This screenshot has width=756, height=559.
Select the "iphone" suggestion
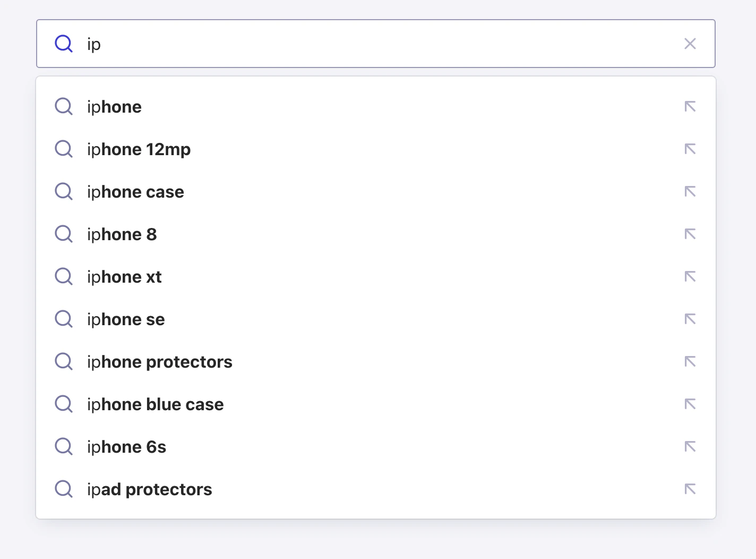[114, 106]
